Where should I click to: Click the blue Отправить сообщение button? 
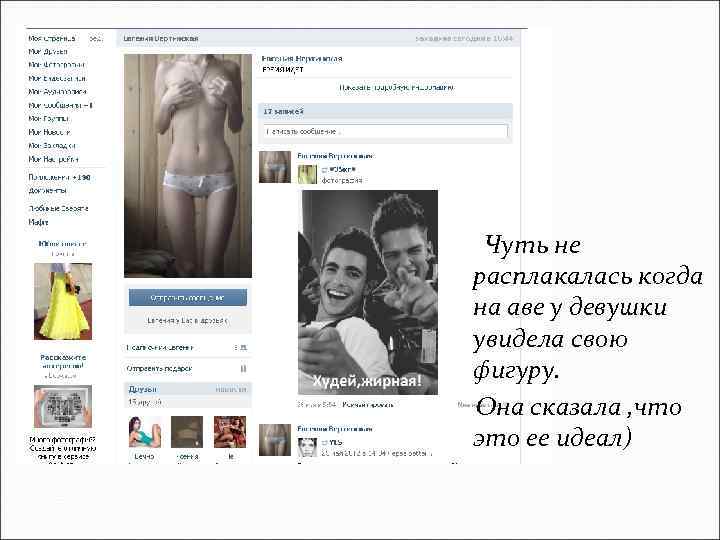[188, 298]
